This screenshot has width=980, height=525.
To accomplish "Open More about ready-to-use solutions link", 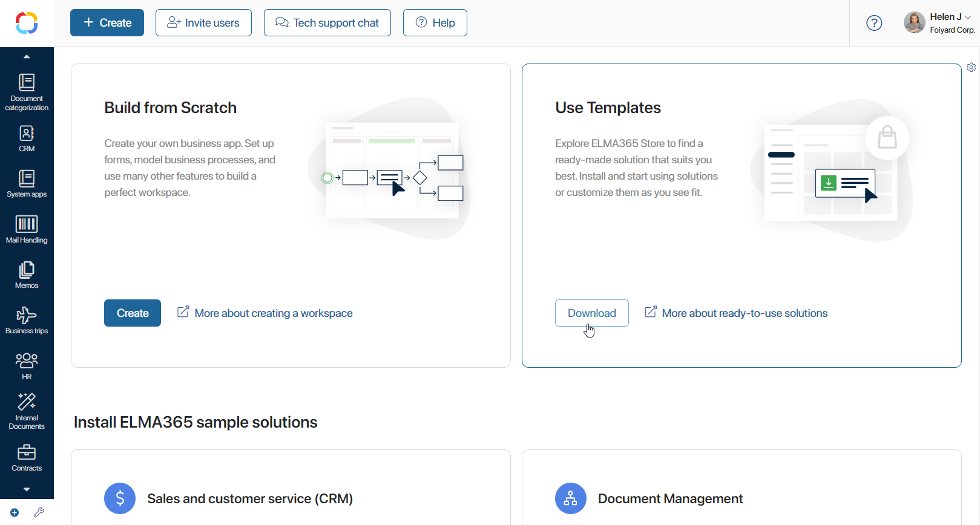I will (x=736, y=313).
